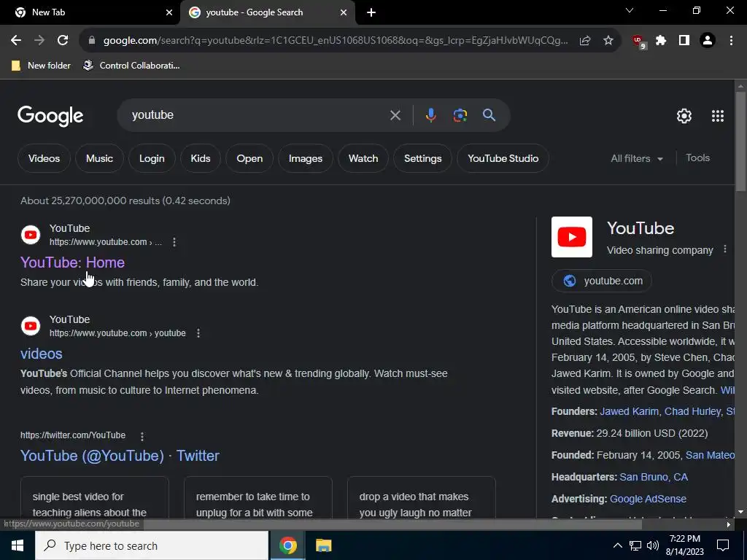Open Windows Start menu
The image size is (747, 560).
18,545
